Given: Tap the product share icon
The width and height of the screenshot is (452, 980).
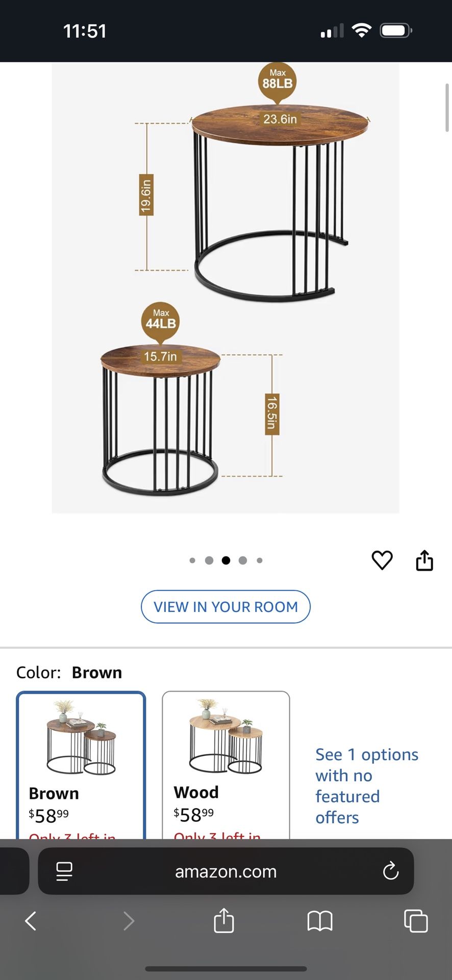Looking at the screenshot, I should click(x=424, y=560).
